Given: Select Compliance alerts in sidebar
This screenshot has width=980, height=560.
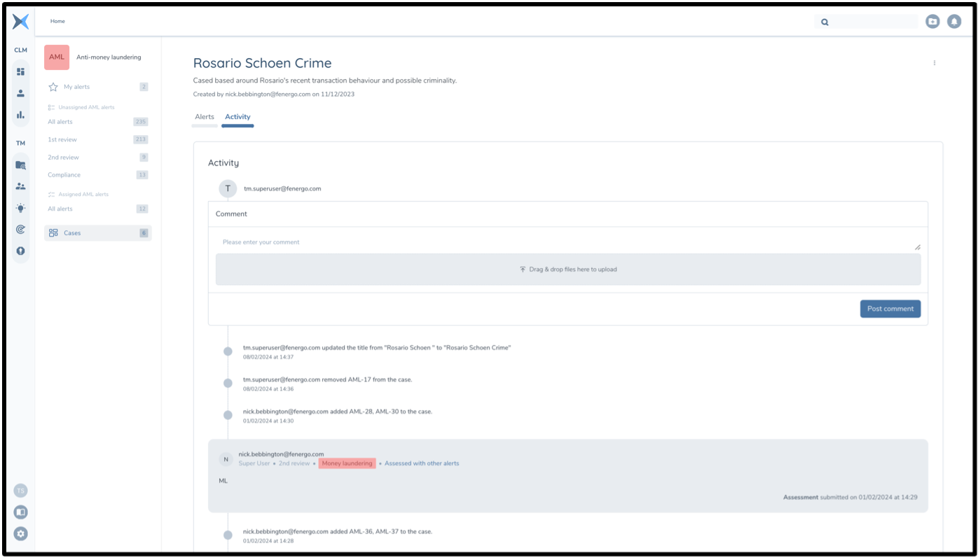Looking at the screenshot, I should point(64,175).
